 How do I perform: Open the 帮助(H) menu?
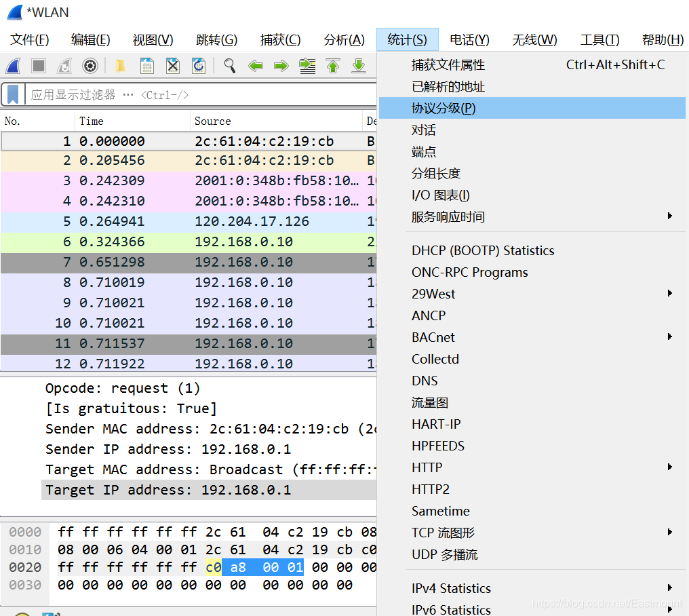click(x=663, y=40)
